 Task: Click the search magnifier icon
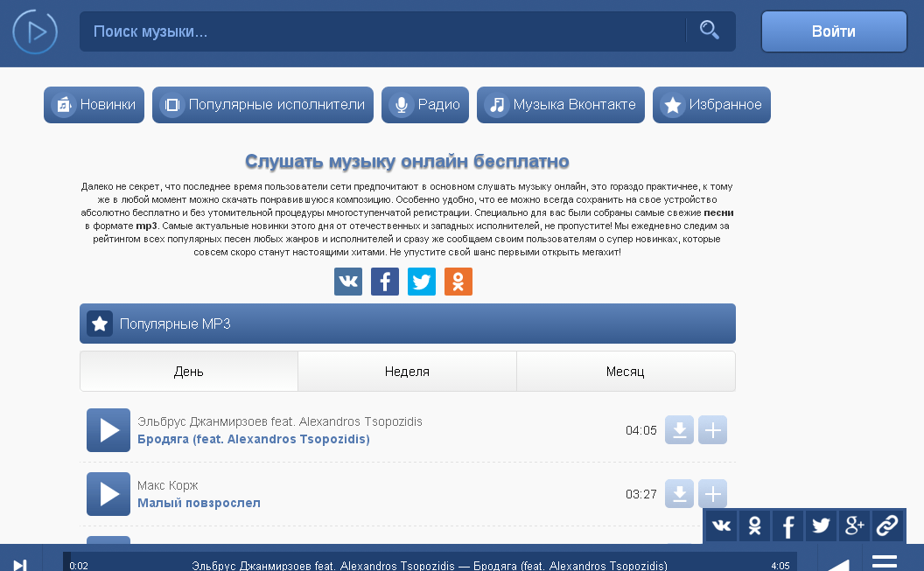point(710,31)
